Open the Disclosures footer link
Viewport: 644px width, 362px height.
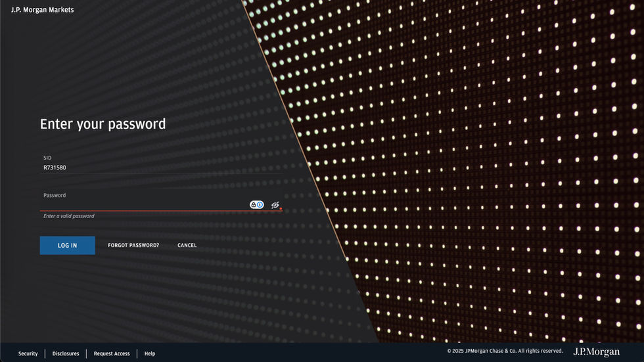66,353
